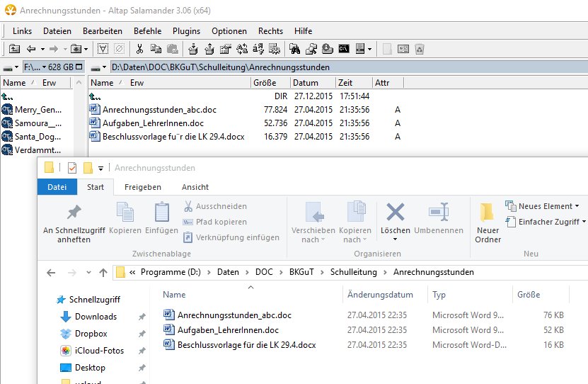Open Downloads in Schnellzugriff sidebar
This screenshot has width=588, height=384.
coord(96,317)
